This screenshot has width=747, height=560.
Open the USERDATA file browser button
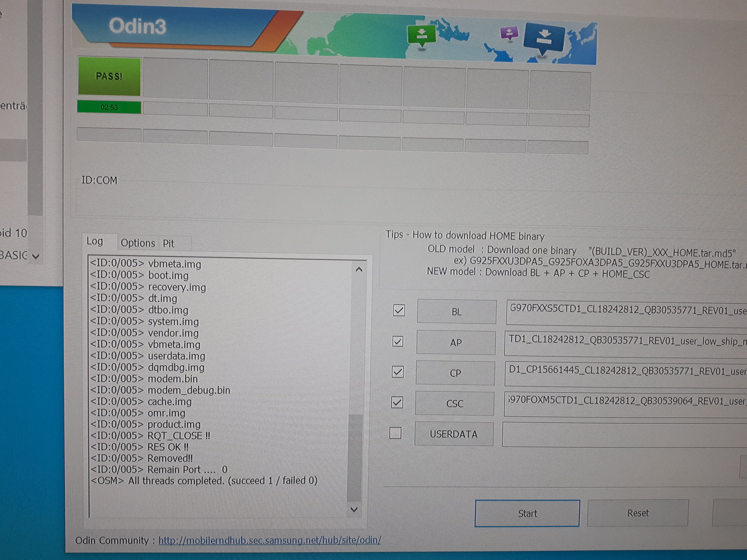[454, 434]
